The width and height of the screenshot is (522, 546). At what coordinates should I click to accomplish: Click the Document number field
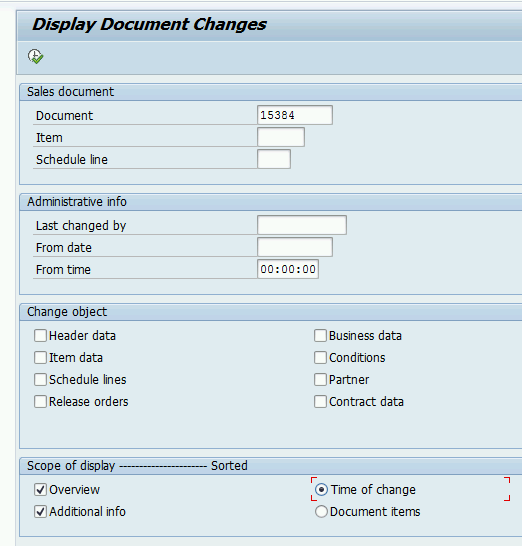tap(295, 115)
